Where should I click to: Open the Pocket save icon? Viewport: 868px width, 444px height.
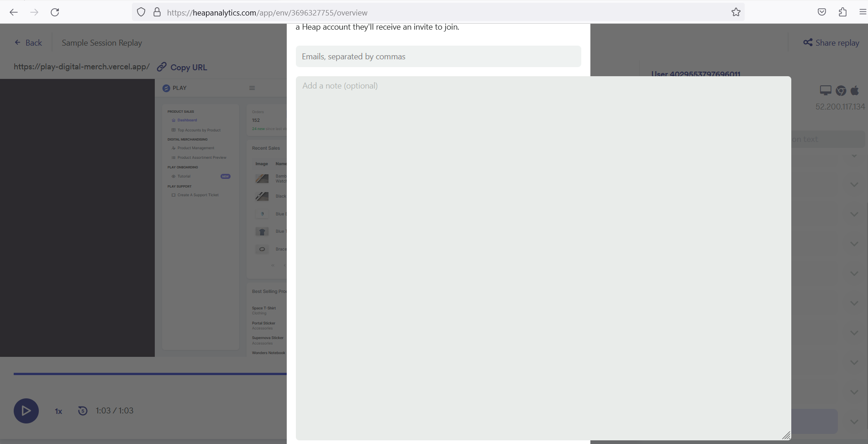tap(822, 12)
